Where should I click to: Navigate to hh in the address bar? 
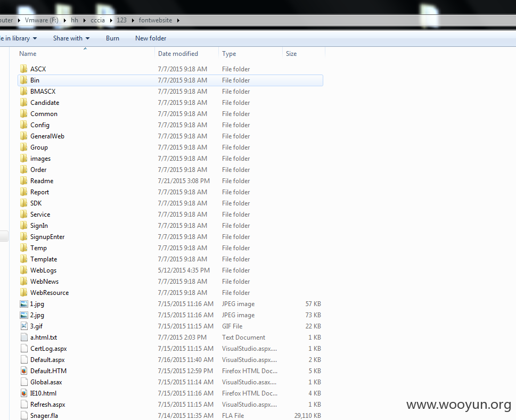pyautogui.click(x=75, y=20)
